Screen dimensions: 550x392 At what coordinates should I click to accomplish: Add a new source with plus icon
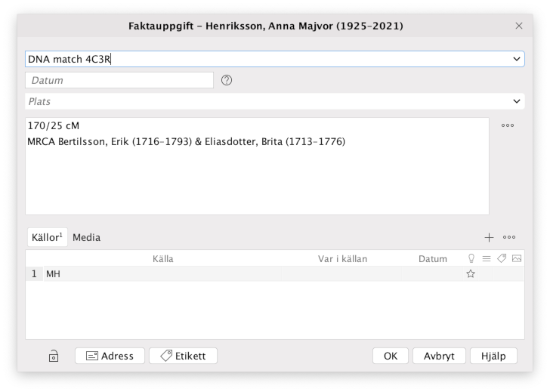click(489, 237)
